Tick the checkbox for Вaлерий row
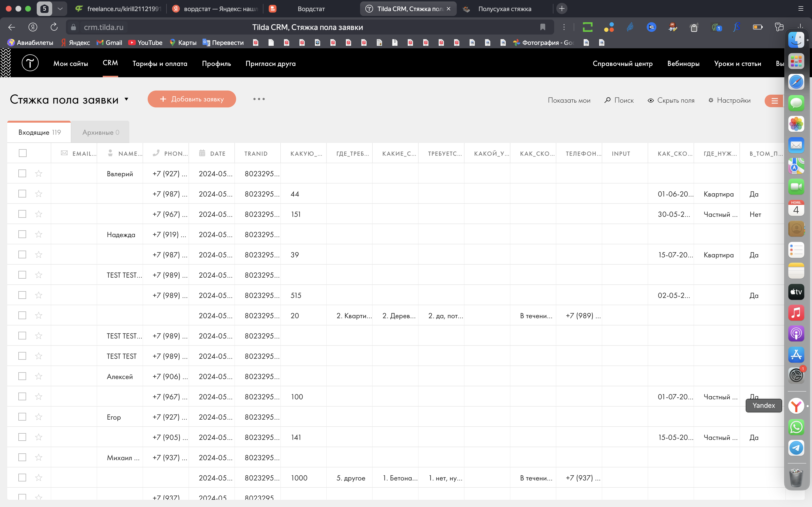This screenshot has height=507, width=812. (22, 173)
